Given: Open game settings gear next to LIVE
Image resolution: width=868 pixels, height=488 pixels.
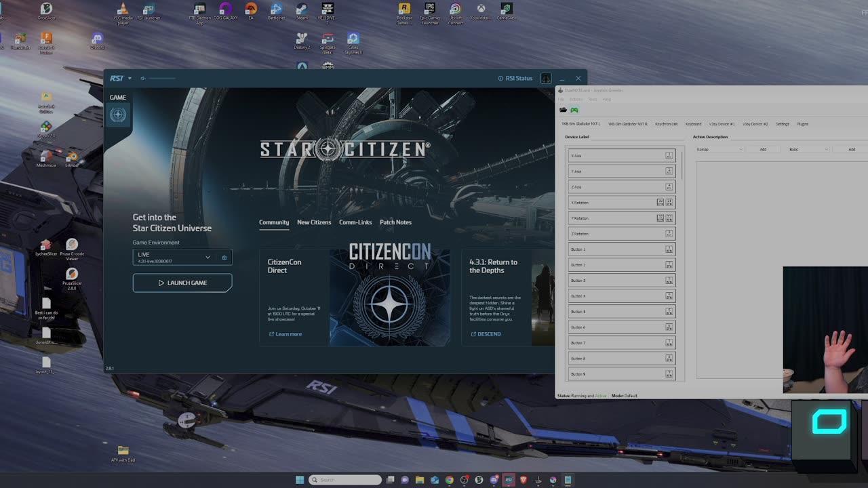Looking at the screenshot, I should pyautogui.click(x=224, y=258).
